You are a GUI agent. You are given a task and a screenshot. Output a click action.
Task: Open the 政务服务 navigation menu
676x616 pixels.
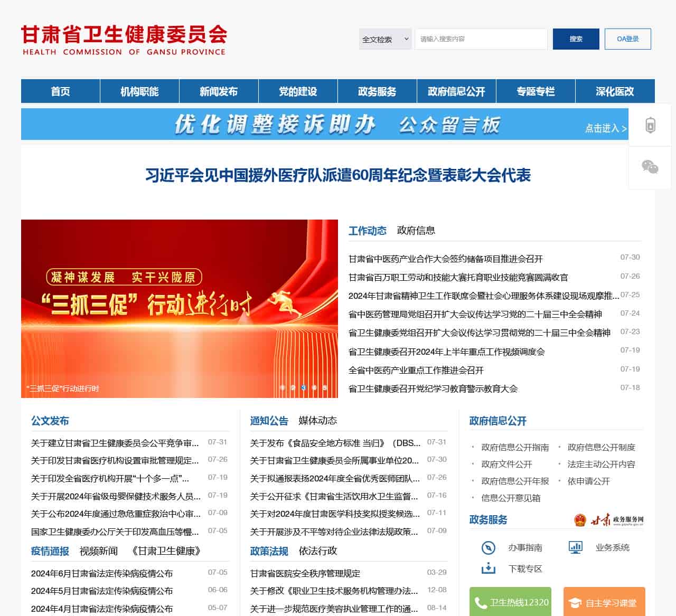(x=377, y=91)
